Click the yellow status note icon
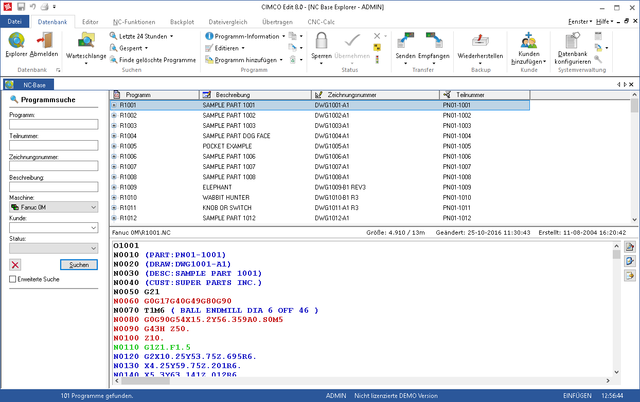640x402 pixels. 377,48
